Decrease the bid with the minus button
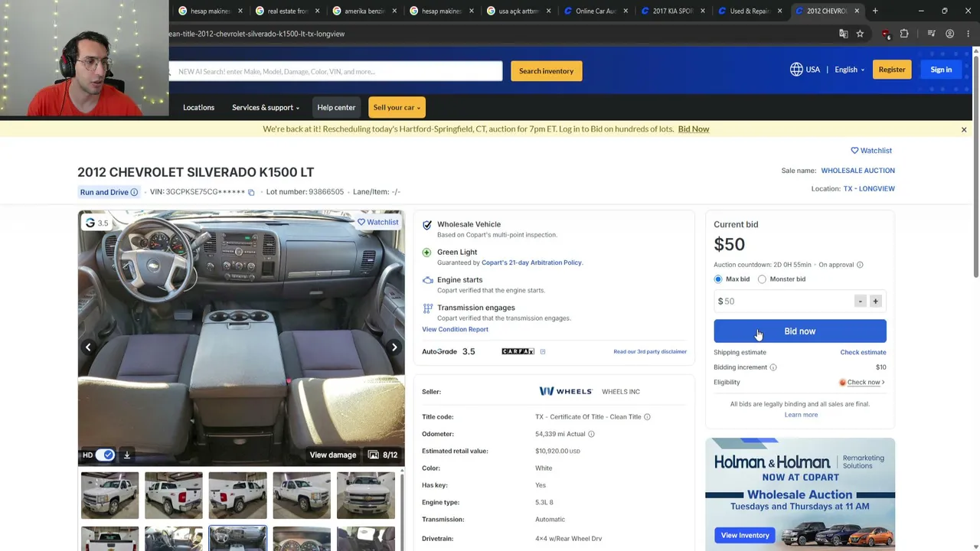 pos(861,302)
